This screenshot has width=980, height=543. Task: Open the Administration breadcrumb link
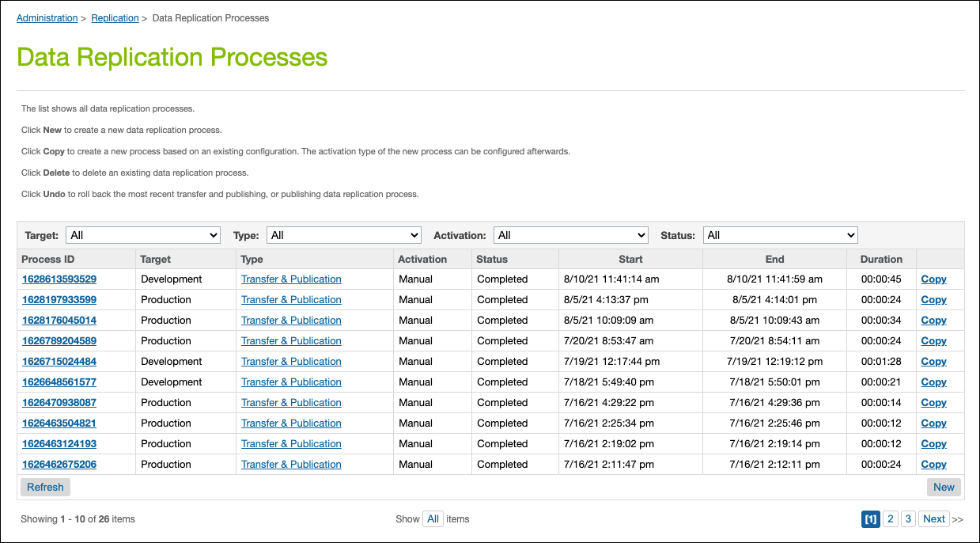[47, 18]
